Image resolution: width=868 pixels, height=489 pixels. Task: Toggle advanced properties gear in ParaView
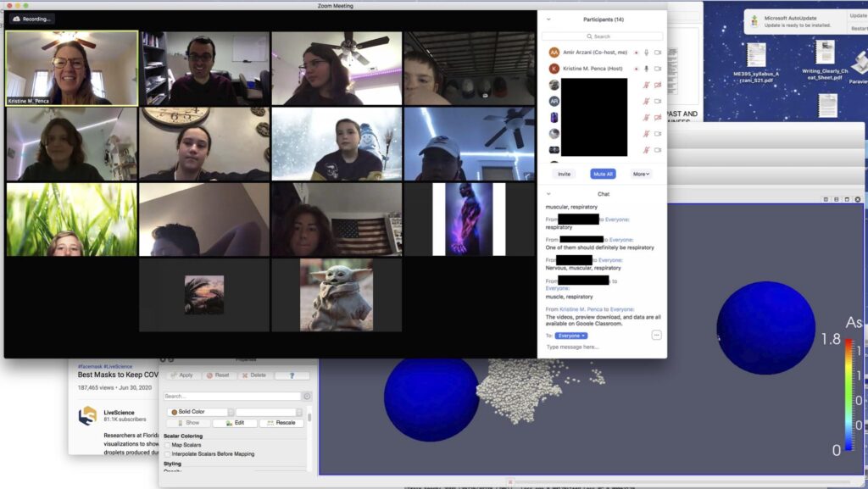click(307, 396)
